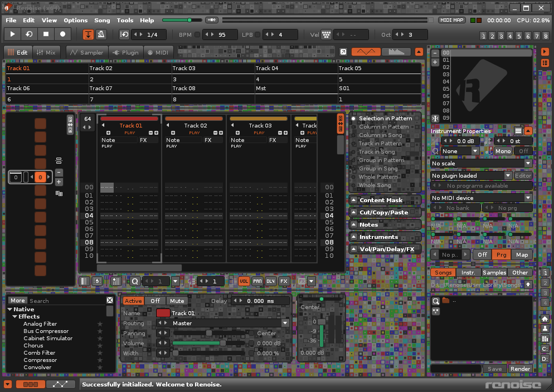Viewport: 554px width, 392px height.
Task: Click the user folder icon in browser
Action: (x=545, y=329)
